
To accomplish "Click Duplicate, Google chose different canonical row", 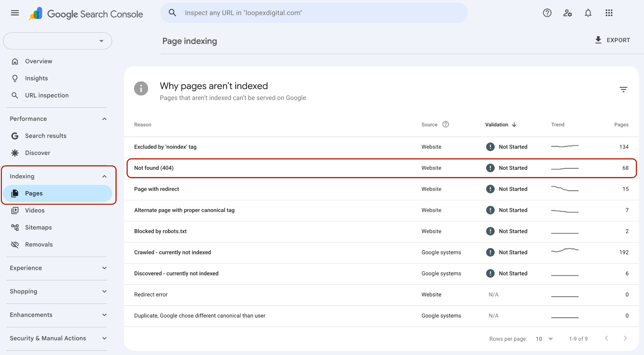I will 381,316.
